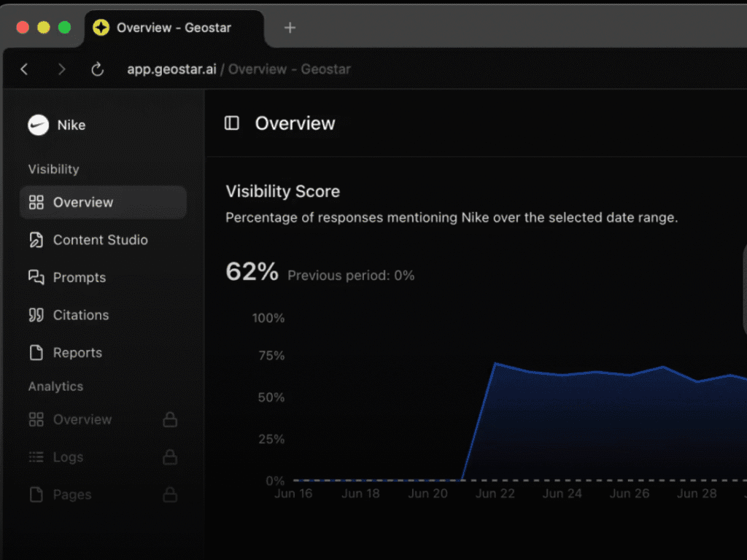Click the lock icon beside Logs

tap(170, 457)
